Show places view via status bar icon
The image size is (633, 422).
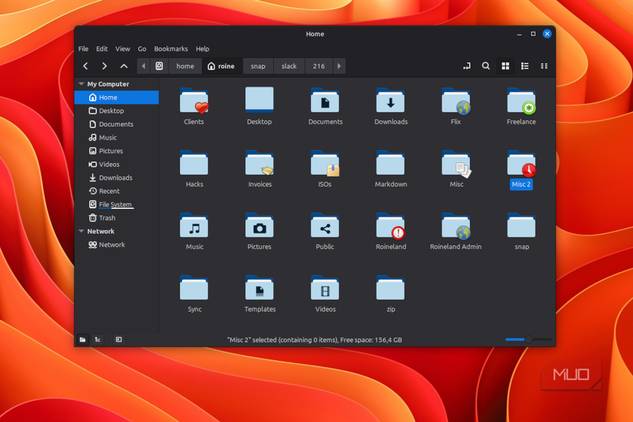83,340
